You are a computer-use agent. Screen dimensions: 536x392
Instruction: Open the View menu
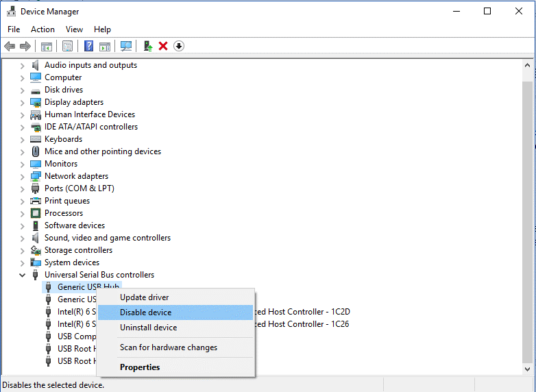point(74,29)
